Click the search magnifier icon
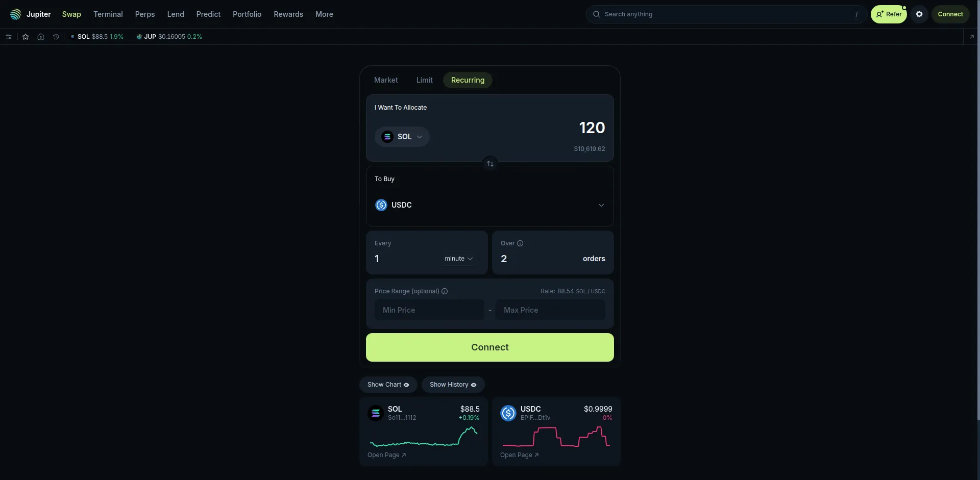 coord(596,14)
